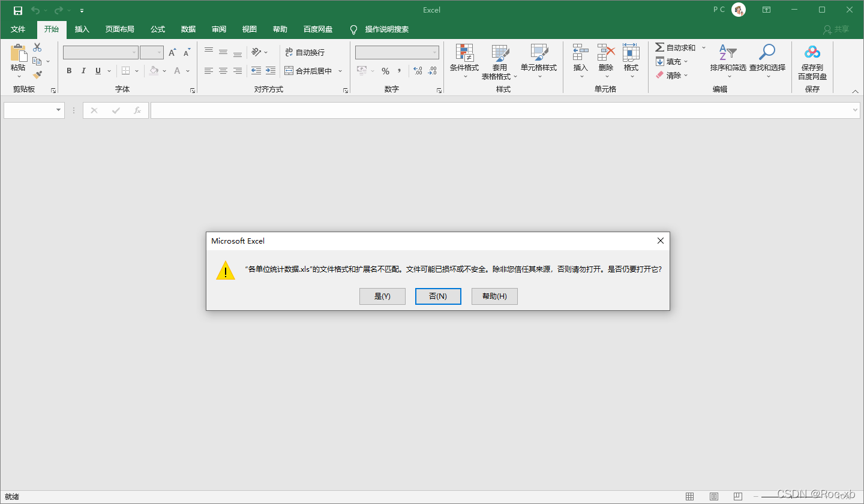Click the increase decimal icon
Viewport: 864px width, 504px height.
(418, 71)
